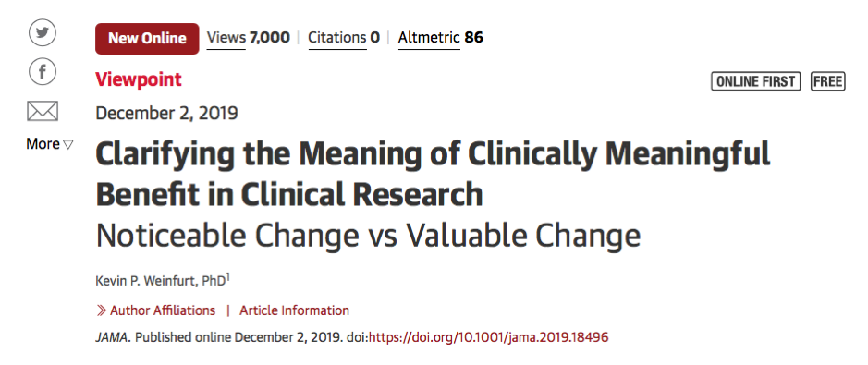Open the Views metric link

coord(248,38)
